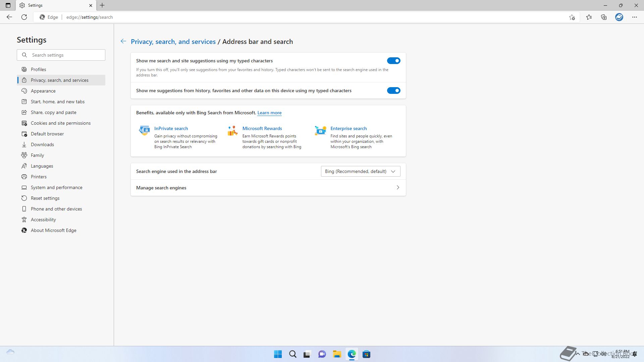Open InPrivate search link

pyautogui.click(x=171, y=128)
